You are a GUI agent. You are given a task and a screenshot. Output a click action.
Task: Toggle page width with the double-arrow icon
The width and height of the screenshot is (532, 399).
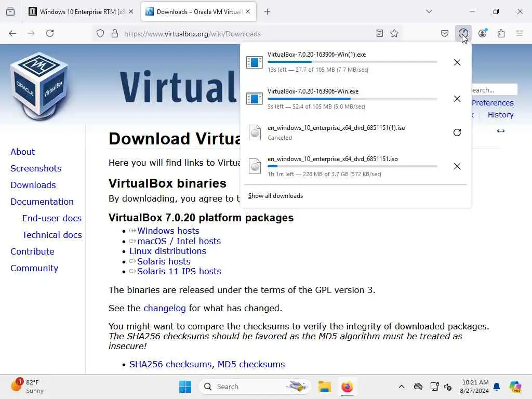point(501,131)
